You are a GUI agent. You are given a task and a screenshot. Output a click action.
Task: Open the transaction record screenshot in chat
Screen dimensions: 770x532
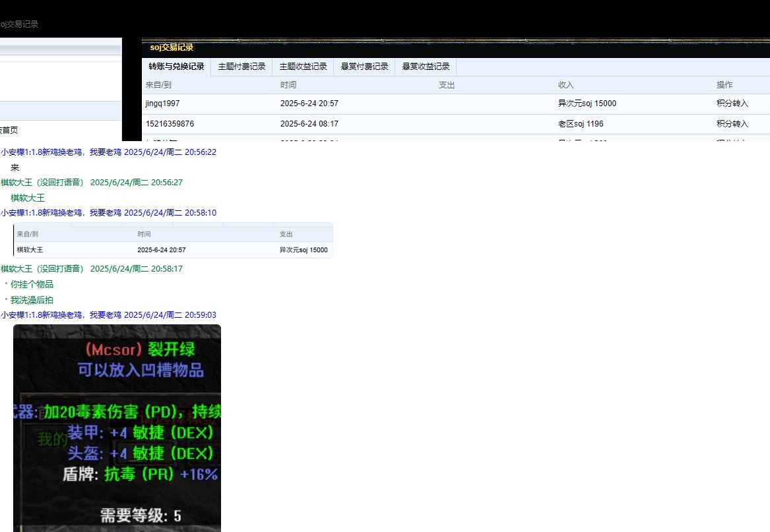click(173, 241)
